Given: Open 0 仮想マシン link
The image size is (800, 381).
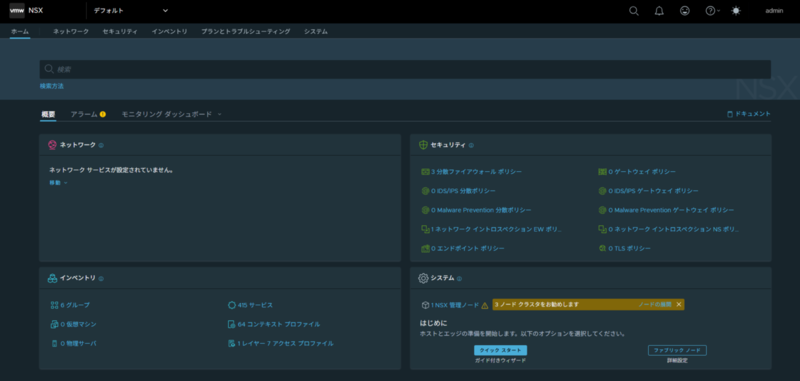Looking at the screenshot, I should pyautogui.click(x=78, y=324).
